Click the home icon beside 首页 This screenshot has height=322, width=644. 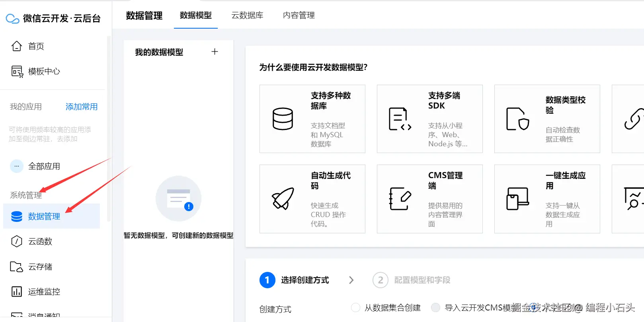click(x=17, y=46)
